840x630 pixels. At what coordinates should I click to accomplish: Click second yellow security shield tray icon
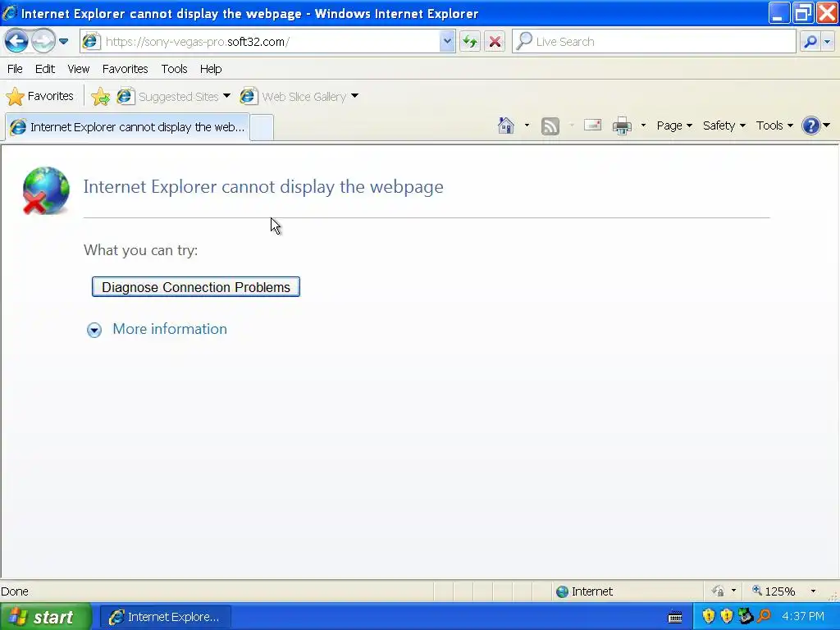point(727,616)
